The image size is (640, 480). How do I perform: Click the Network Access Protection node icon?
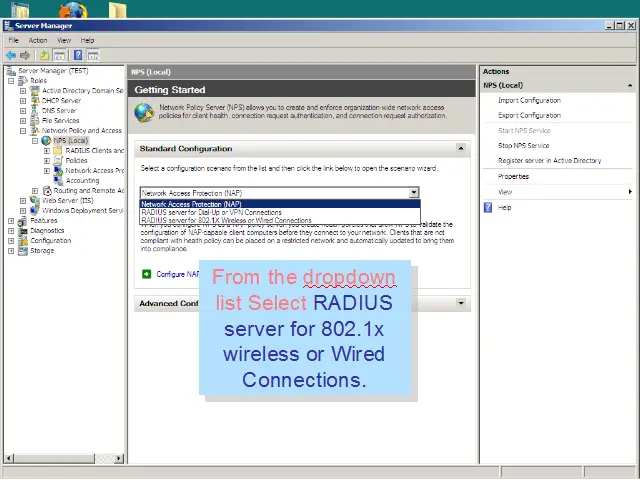(58, 171)
